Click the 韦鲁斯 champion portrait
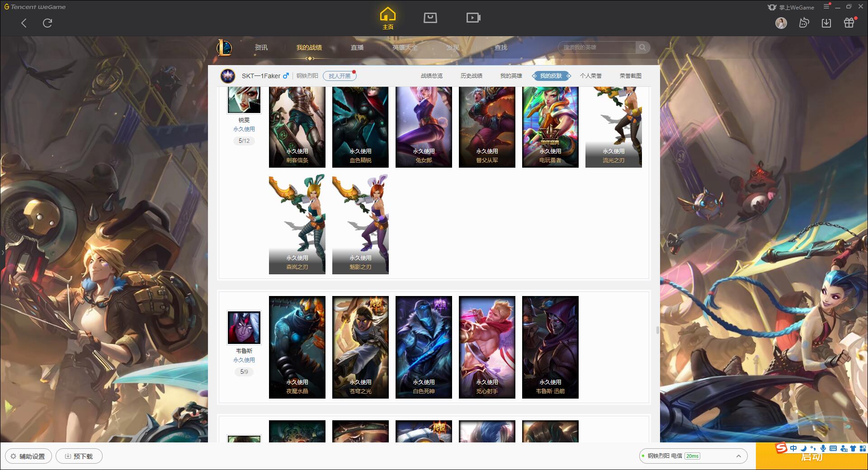 (244, 327)
